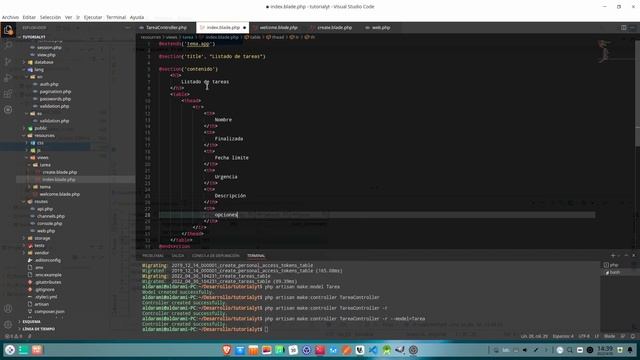Open .gitattributes in the explorer
This screenshot has width=640, height=360.
pos(48,282)
